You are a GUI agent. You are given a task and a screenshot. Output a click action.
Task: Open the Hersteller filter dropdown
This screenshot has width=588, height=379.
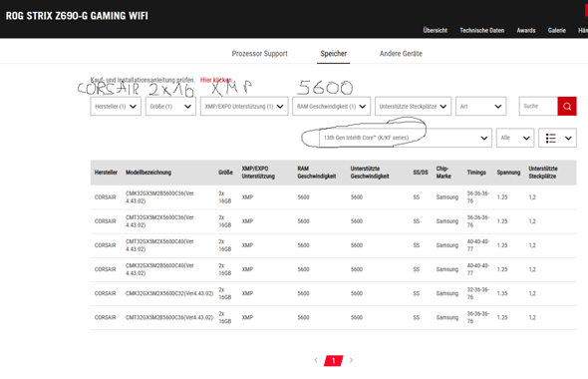point(116,106)
